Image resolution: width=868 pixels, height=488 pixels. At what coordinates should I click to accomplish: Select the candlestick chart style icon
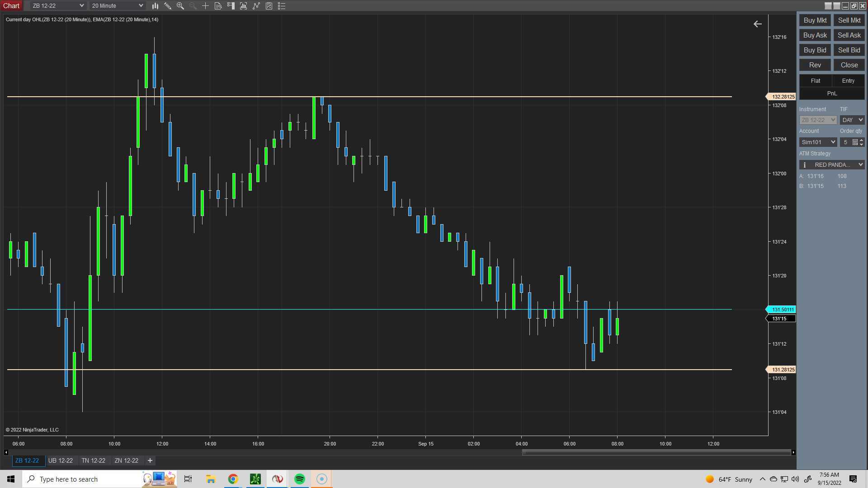click(x=155, y=6)
